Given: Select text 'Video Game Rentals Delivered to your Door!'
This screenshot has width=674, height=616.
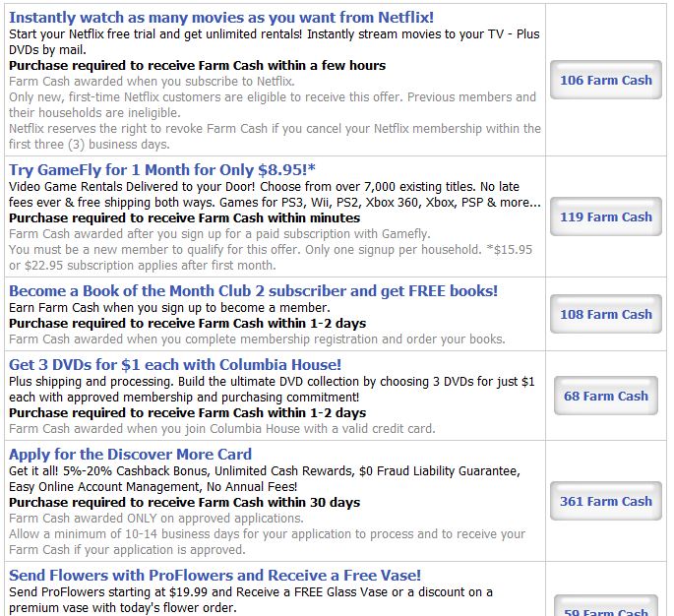Looking at the screenshot, I should [x=132, y=187].
